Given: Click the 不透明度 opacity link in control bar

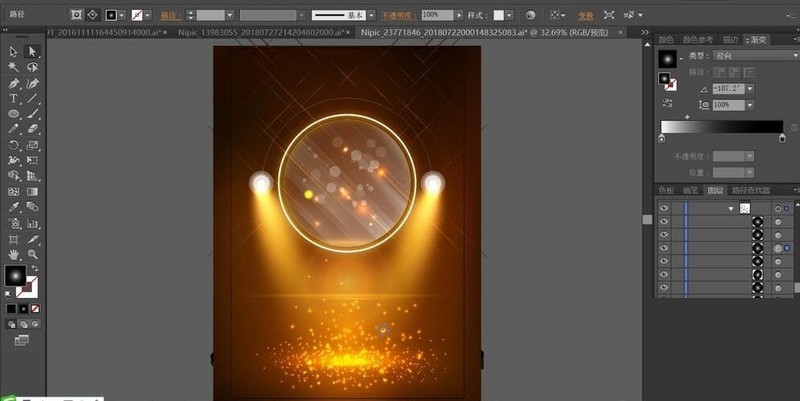Looking at the screenshot, I should click(x=397, y=15).
